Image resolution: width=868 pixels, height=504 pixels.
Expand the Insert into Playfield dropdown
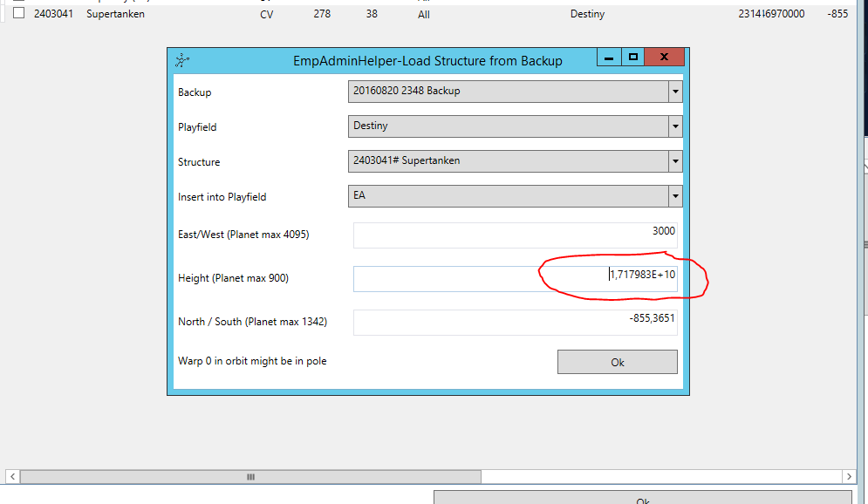point(675,196)
